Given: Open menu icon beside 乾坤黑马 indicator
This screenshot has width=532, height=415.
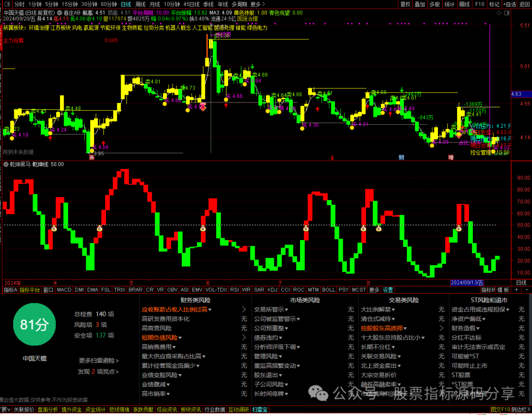Looking at the screenshot, I should (x=6, y=164).
